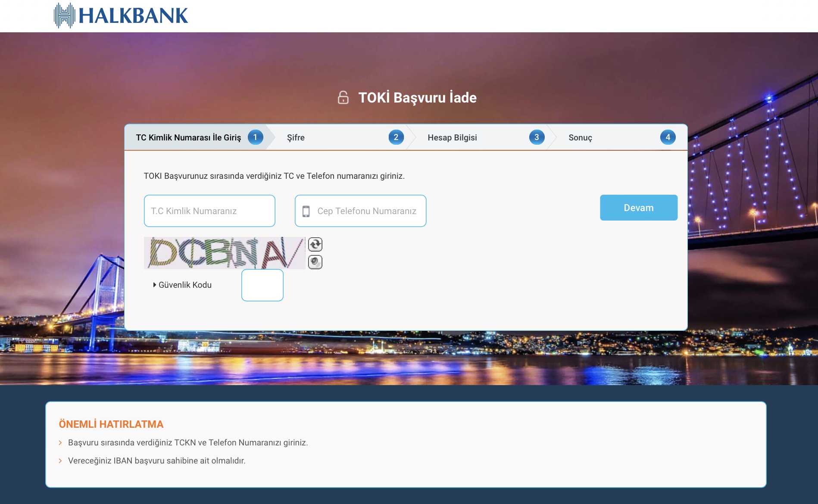Select the TC Kimlik Numarası İle Giriş tab
Image resolution: width=818 pixels, height=504 pixels.
[188, 138]
